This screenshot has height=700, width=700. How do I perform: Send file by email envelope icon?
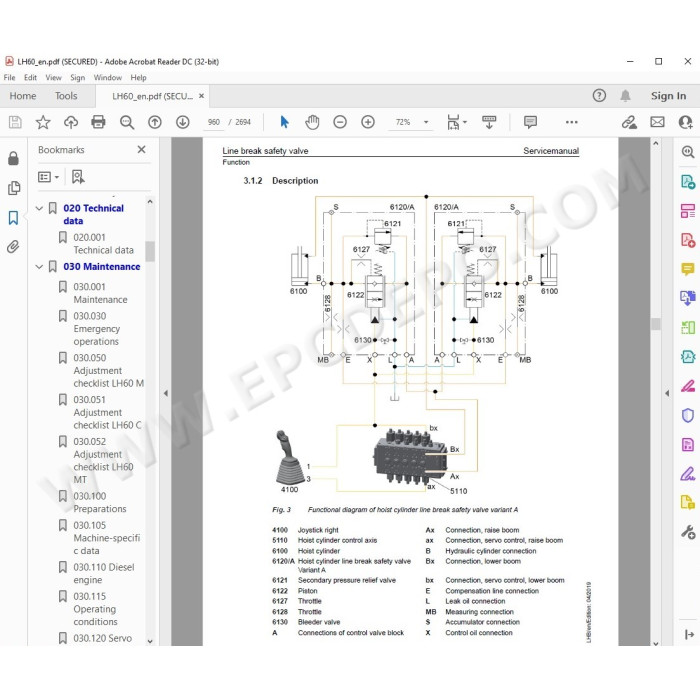pos(657,122)
